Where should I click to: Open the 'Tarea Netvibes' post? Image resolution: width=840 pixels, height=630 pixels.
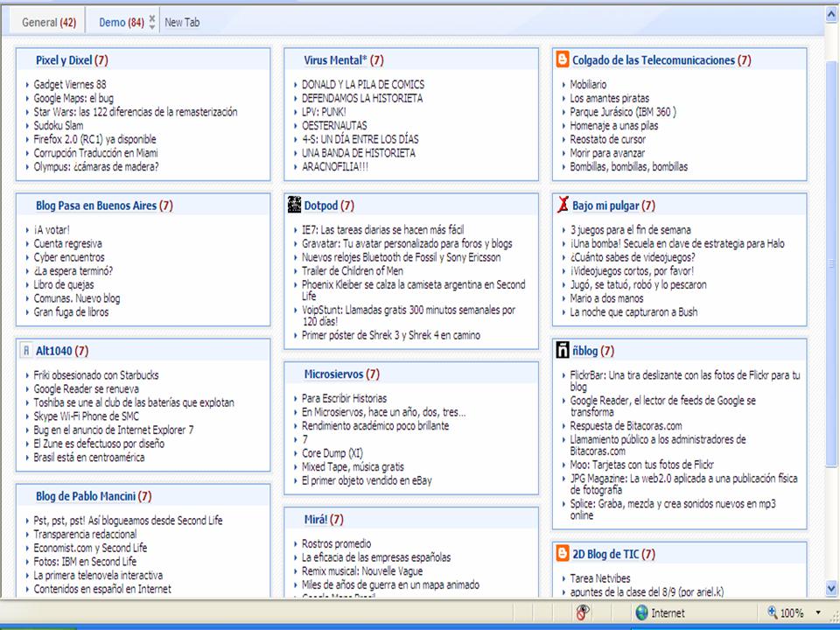pyautogui.click(x=600, y=578)
